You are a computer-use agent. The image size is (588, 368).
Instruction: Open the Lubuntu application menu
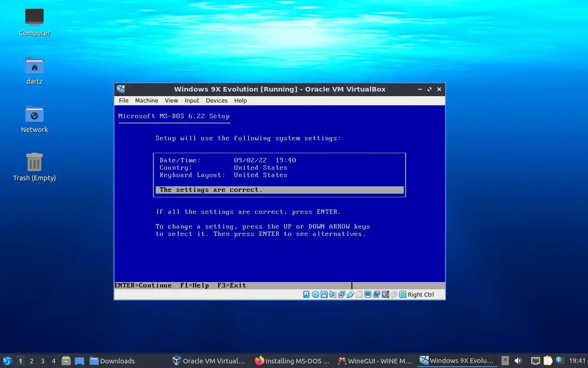pos(7,361)
